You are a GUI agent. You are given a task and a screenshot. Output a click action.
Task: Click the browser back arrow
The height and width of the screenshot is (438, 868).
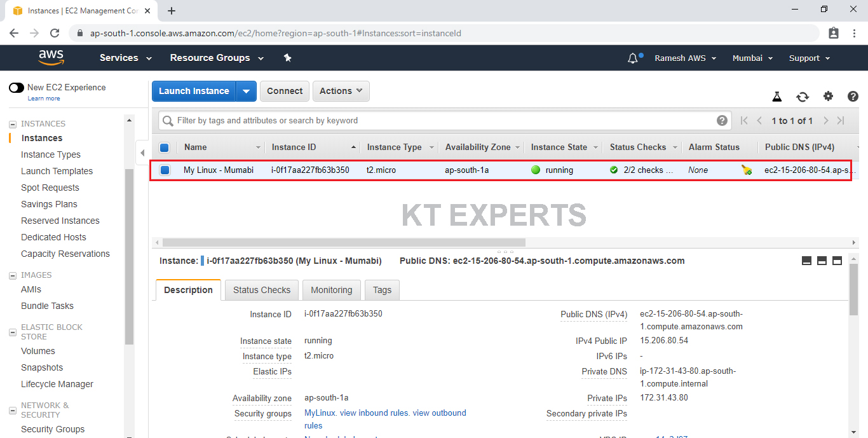pos(14,33)
